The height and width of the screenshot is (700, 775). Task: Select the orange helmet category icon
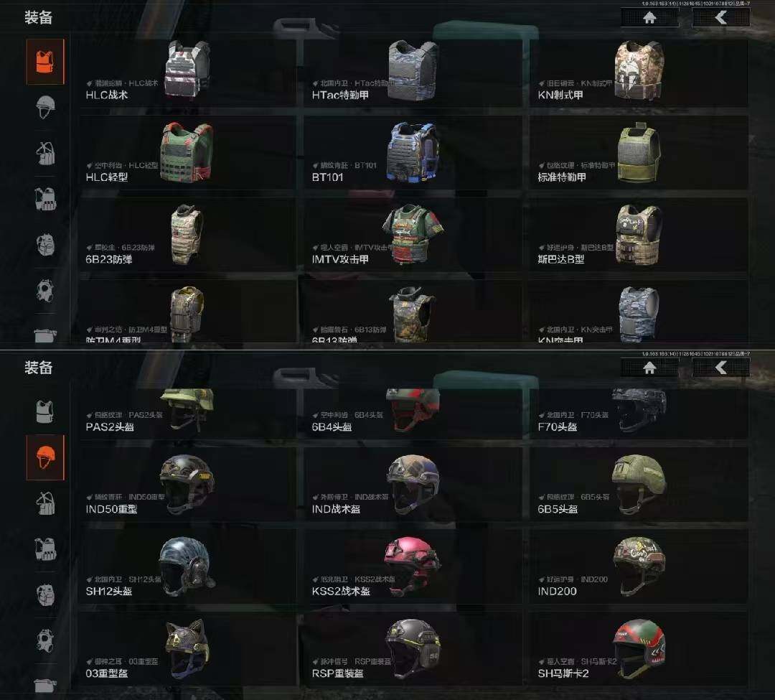(45, 457)
